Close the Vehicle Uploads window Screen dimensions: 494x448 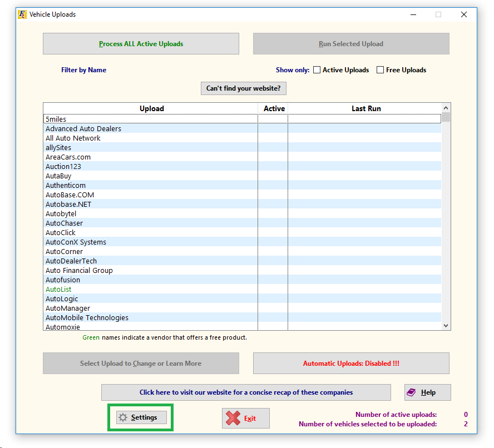point(464,14)
